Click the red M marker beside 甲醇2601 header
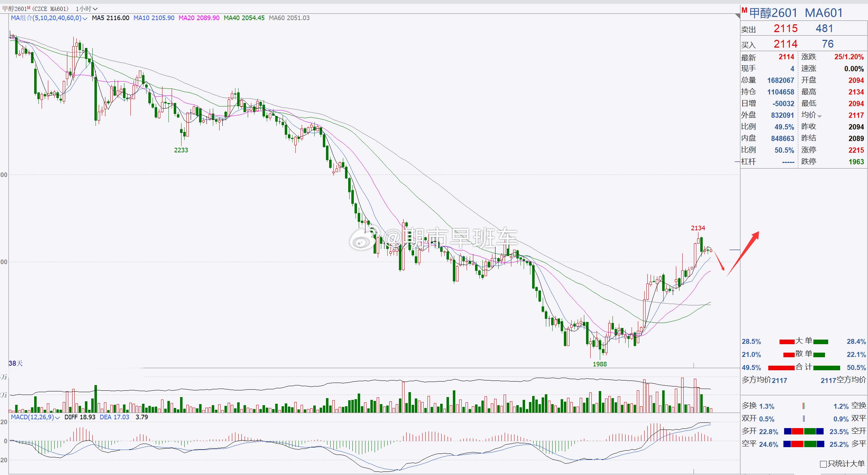Screen dimensions: 868x475 click(744, 10)
